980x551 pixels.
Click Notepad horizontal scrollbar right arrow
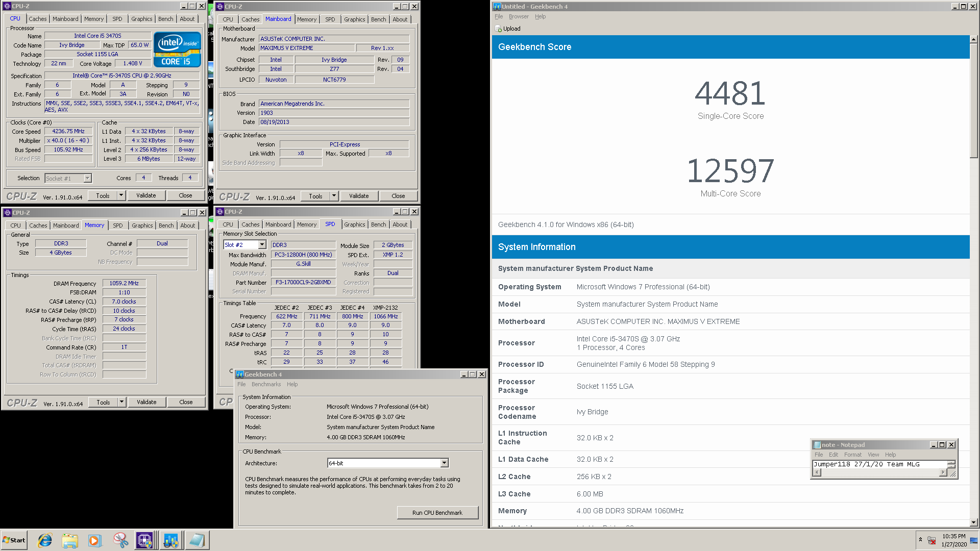(x=943, y=473)
